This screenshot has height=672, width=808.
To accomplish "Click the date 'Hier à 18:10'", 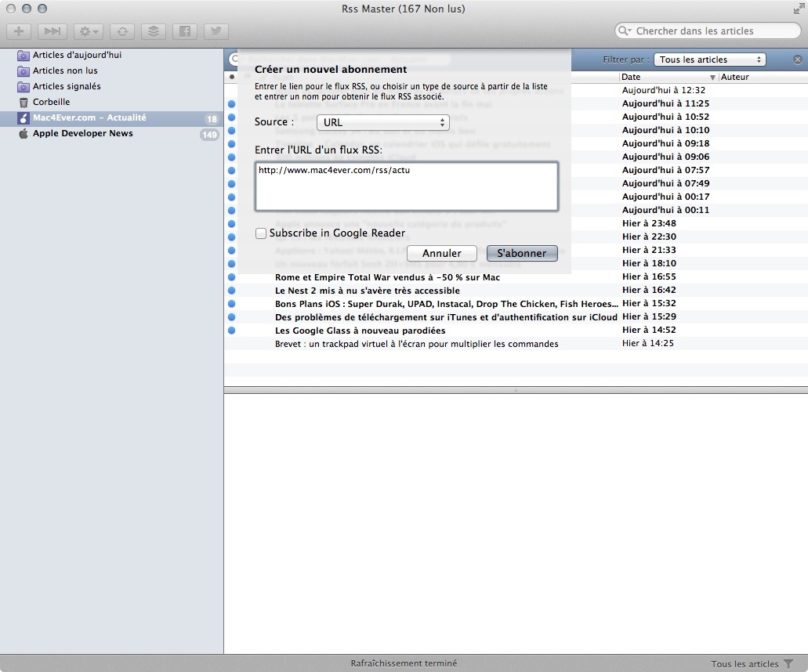I will pos(649,264).
